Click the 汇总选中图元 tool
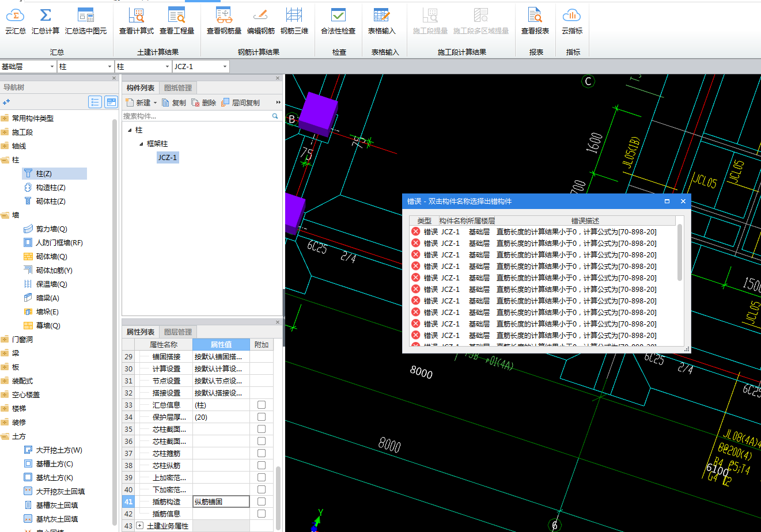The width and height of the screenshot is (761, 532). pos(86,21)
